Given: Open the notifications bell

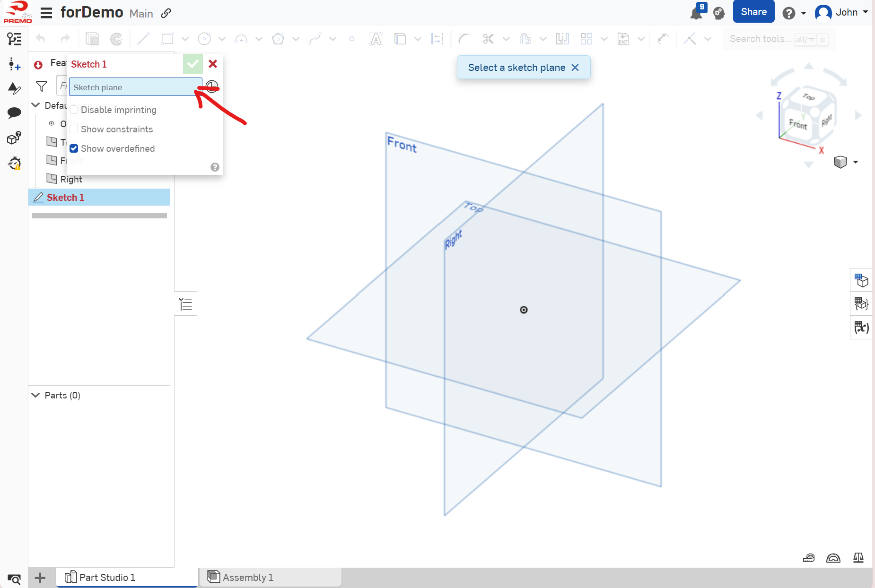Looking at the screenshot, I should tap(696, 13).
